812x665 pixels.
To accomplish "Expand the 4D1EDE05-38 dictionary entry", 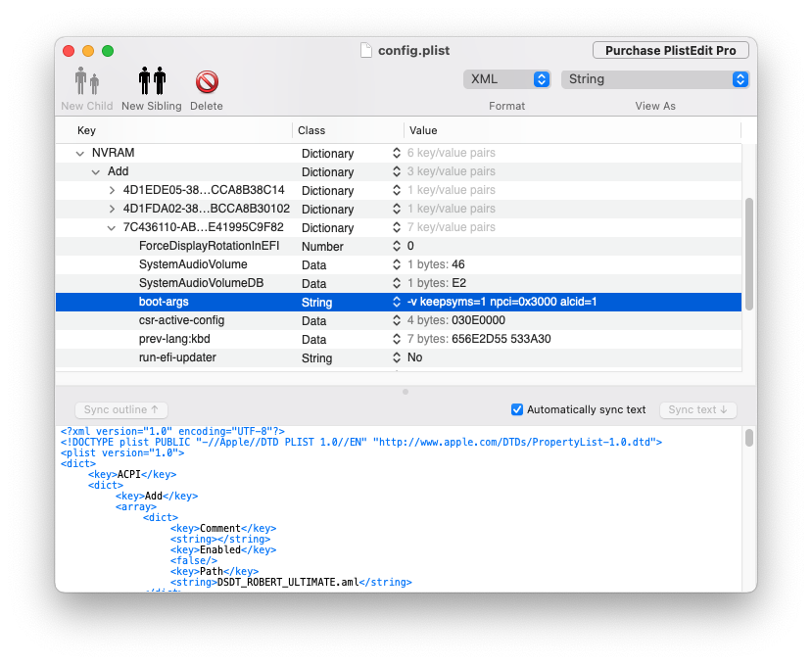I will (x=112, y=191).
